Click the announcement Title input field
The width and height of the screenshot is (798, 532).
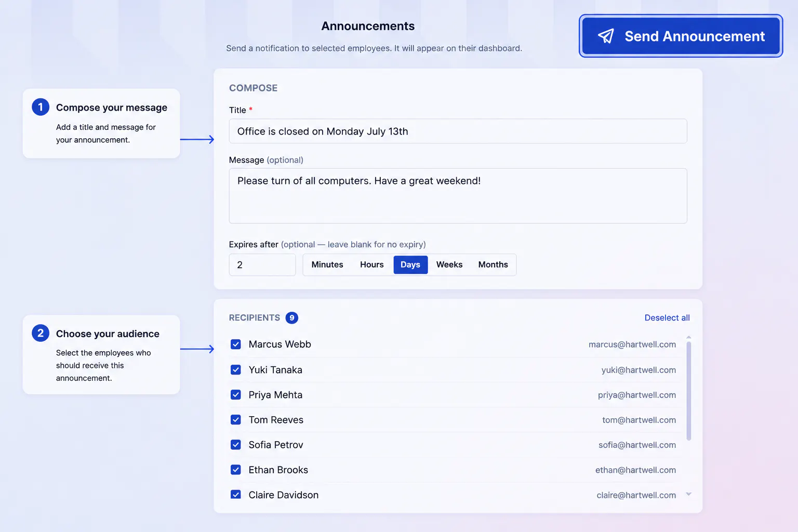tap(458, 131)
